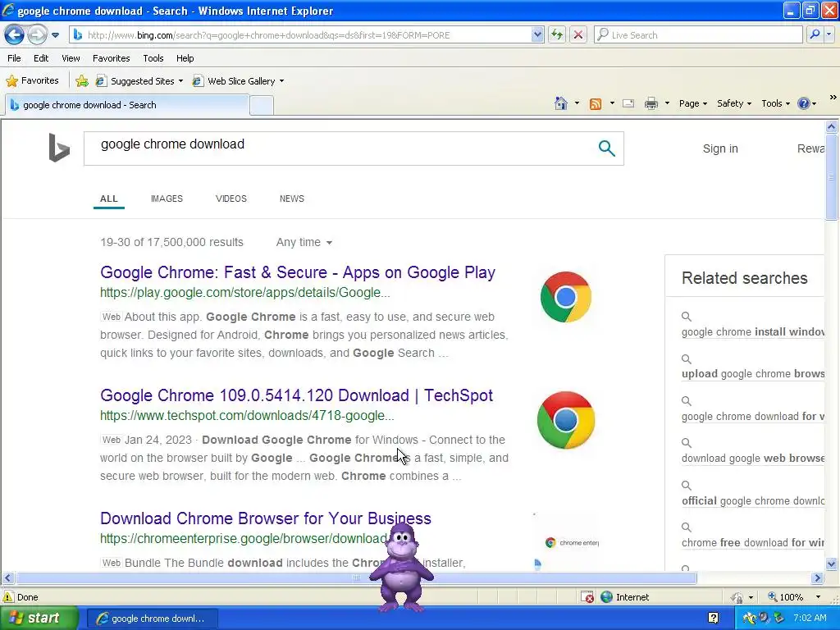The height and width of the screenshot is (630, 840).
Task: Click the Refresh page icon
Action: (557, 35)
